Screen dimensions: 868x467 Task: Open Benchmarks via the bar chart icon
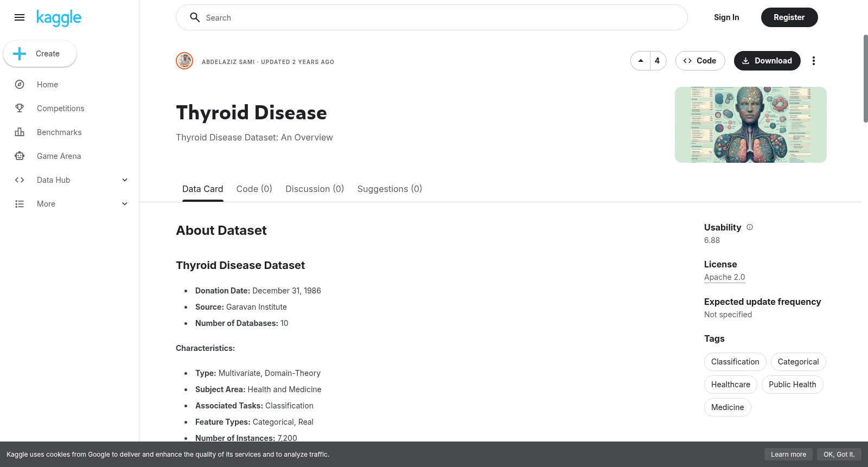[x=20, y=132]
